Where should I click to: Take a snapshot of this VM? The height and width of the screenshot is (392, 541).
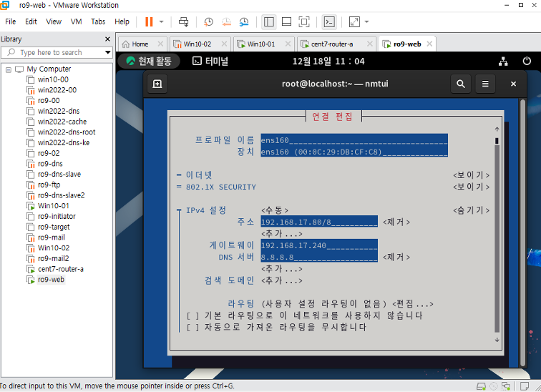(x=208, y=22)
